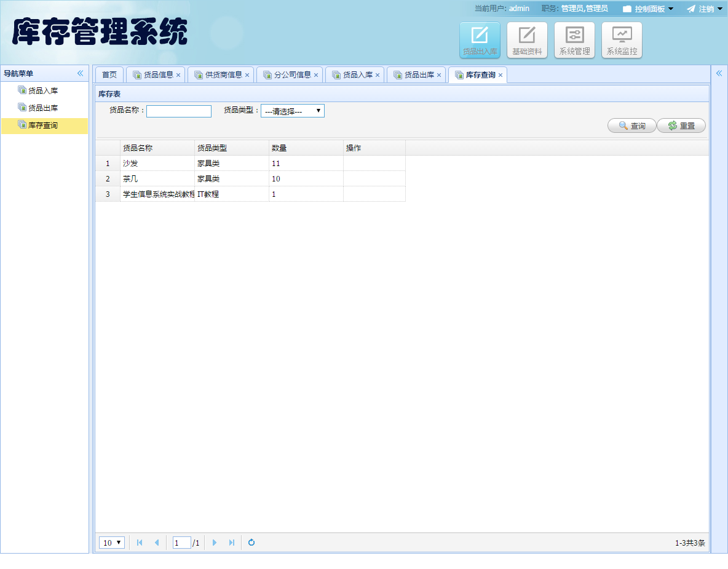The width and height of the screenshot is (728, 569).
Task: Close the 分公司信息 tab
Action: (315, 75)
